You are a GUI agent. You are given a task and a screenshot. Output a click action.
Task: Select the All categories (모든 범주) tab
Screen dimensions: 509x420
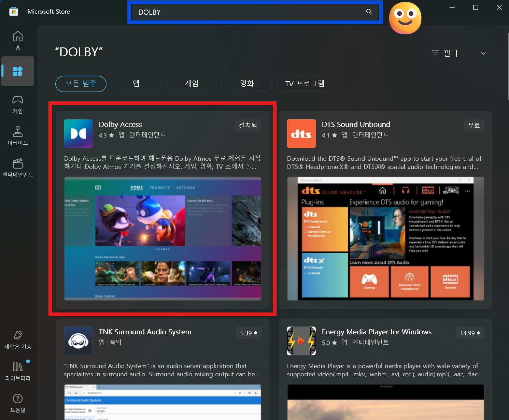[81, 84]
